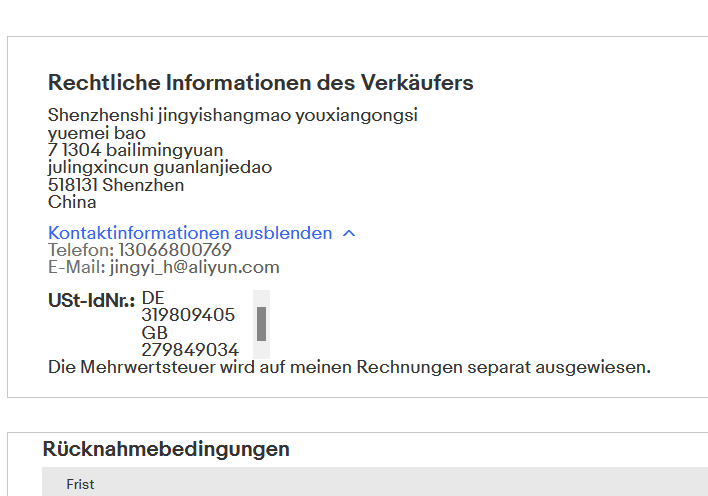Click the Rechtliche Informationen des Verkäufers heading
The height and width of the screenshot is (496, 708).
tap(260, 82)
